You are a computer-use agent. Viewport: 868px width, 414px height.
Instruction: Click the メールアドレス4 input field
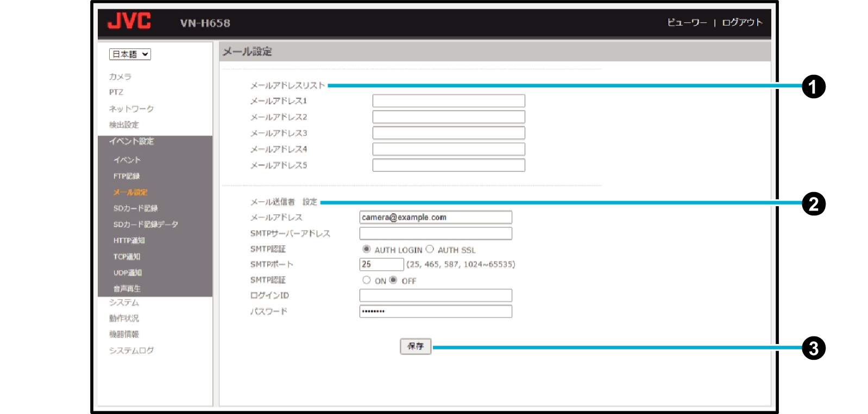tap(449, 149)
